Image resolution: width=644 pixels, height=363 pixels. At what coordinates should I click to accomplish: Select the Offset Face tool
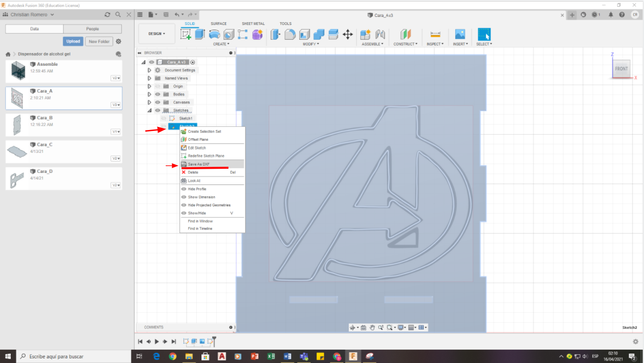(333, 34)
